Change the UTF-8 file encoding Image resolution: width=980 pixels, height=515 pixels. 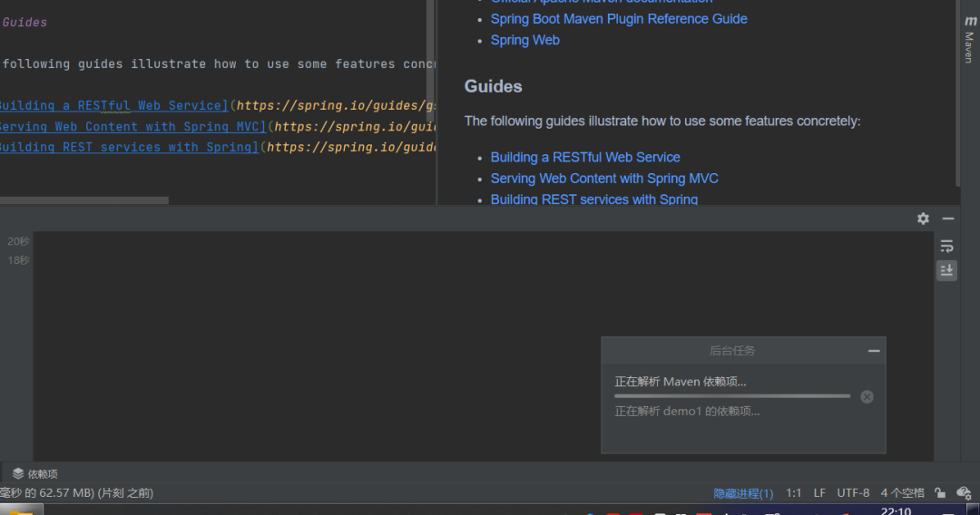853,493
